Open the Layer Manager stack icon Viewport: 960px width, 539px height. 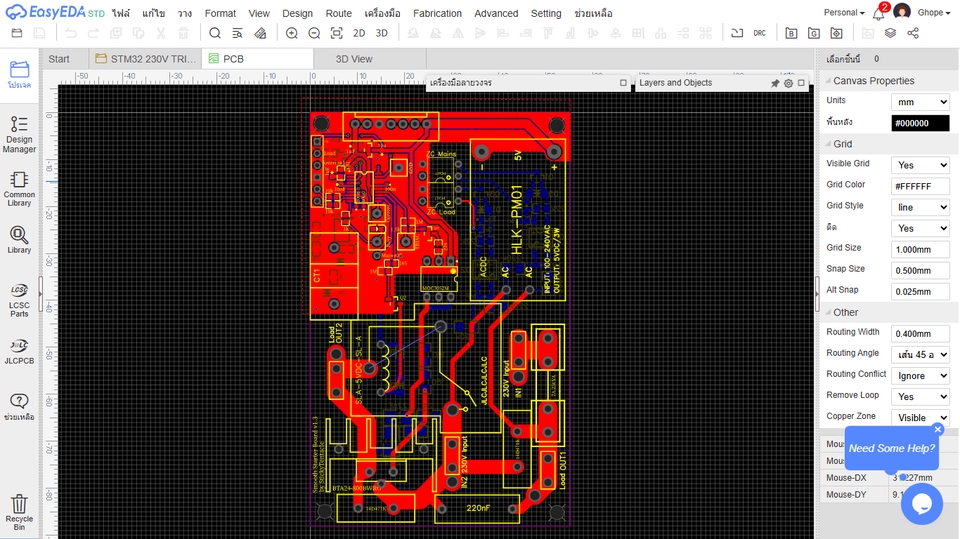click(890, 33)
